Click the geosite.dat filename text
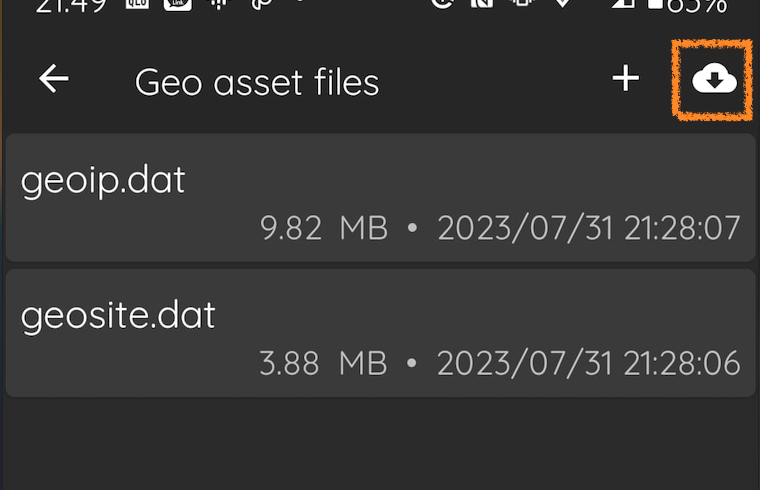 118,316
